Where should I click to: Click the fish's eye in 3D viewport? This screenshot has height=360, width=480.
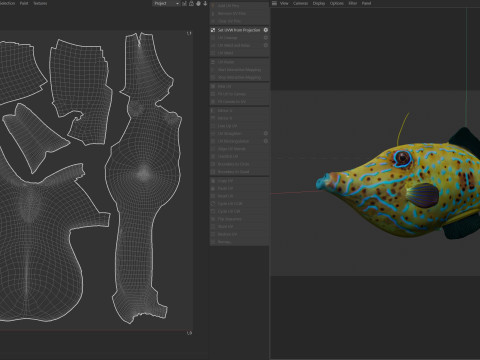[x=403, y=158]
